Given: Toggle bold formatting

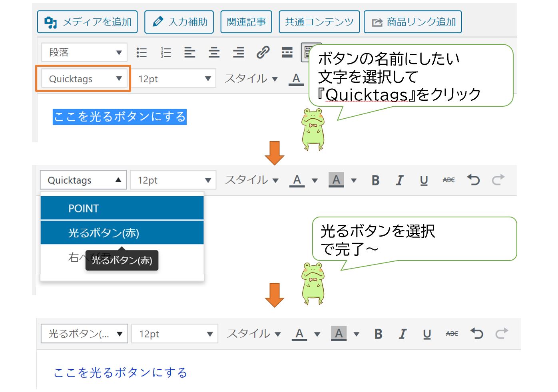Looking at the screenshot, I should click(x=375, y=180).
